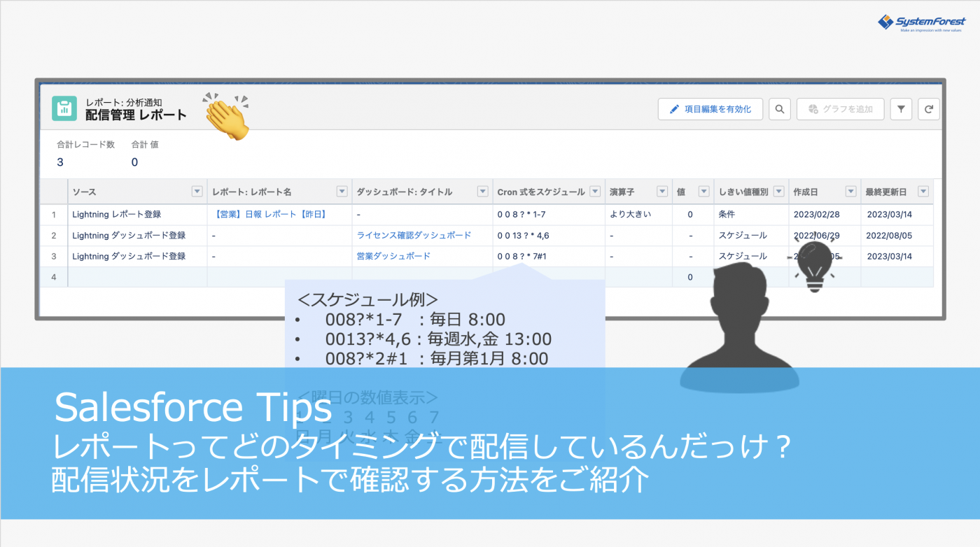
Task: Click Lightning ダッシュボード登録 in row 3
Action: [x=129, y=256]
